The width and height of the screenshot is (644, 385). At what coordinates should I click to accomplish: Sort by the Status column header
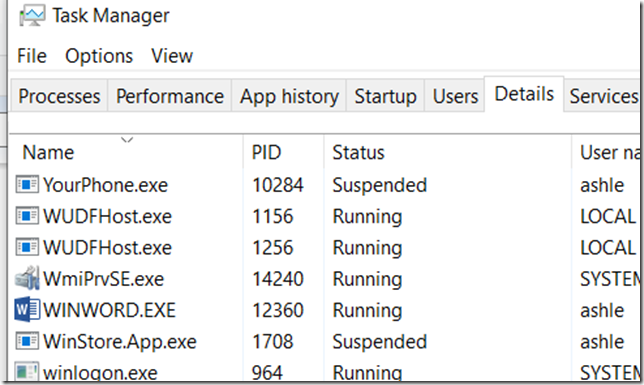(447, 152)
